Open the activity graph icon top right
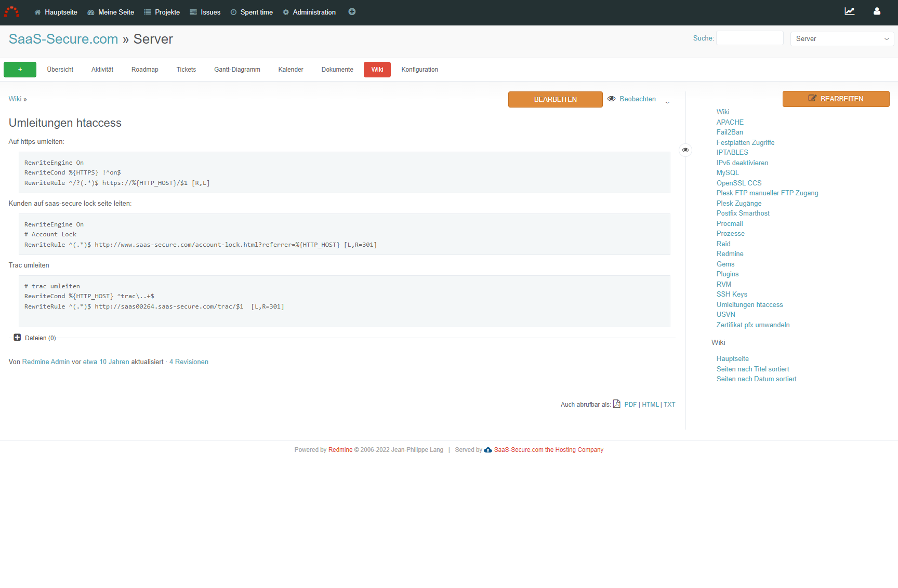Screen dimensions: 898x588 (850, 11)
